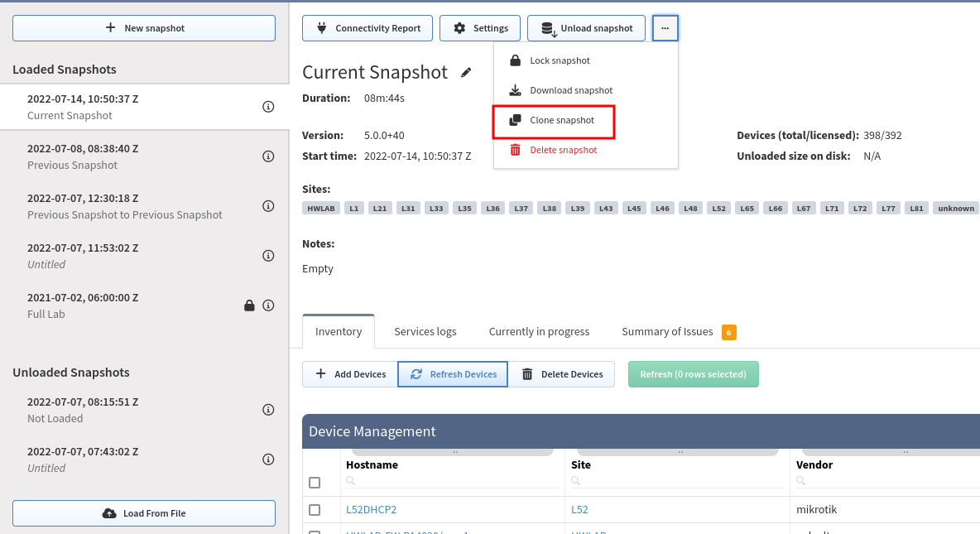Choose Delete snapshot menu entry

pyautogui.click(x=586, y=150)
